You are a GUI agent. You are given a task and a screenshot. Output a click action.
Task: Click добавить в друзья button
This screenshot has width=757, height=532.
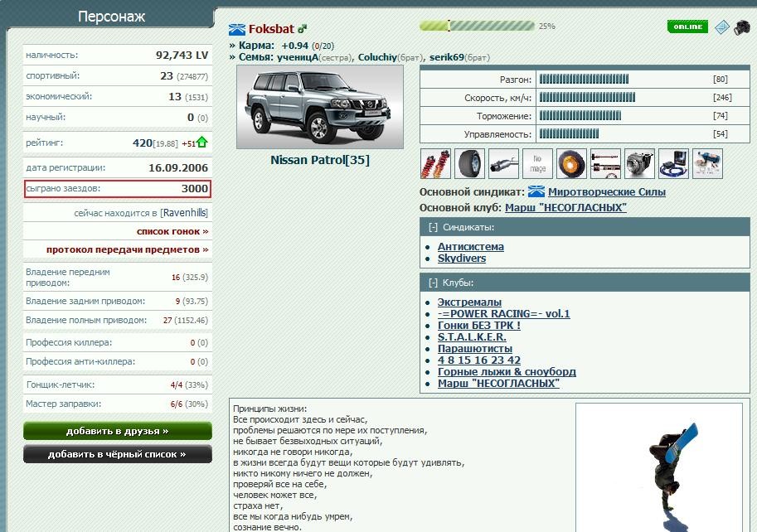click(117, 431)
